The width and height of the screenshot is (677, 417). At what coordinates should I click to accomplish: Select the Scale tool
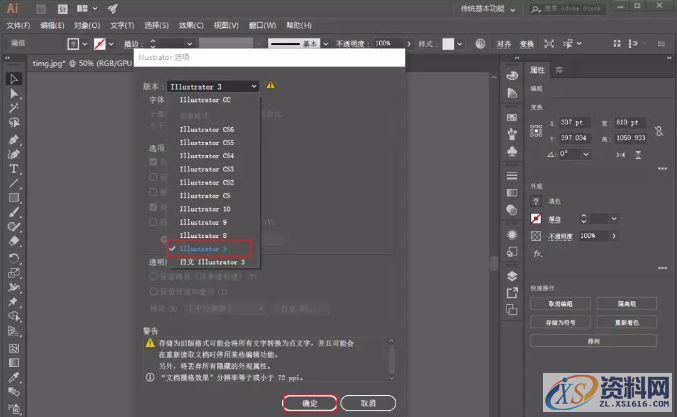pos(14,273)
